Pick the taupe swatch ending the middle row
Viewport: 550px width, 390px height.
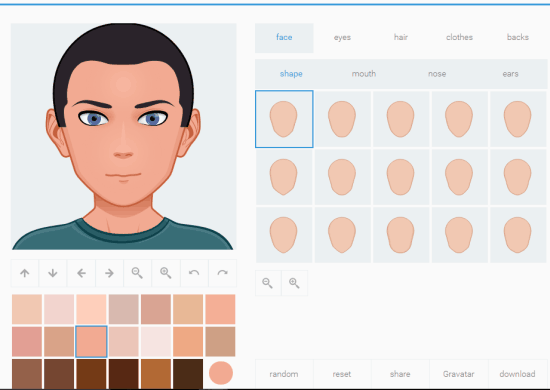coord(220,342)
